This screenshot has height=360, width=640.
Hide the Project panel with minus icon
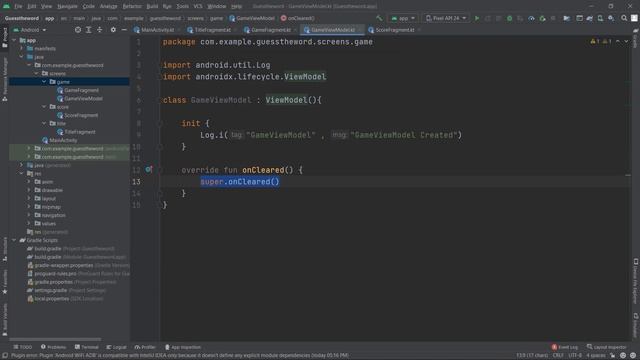(124, 30)
